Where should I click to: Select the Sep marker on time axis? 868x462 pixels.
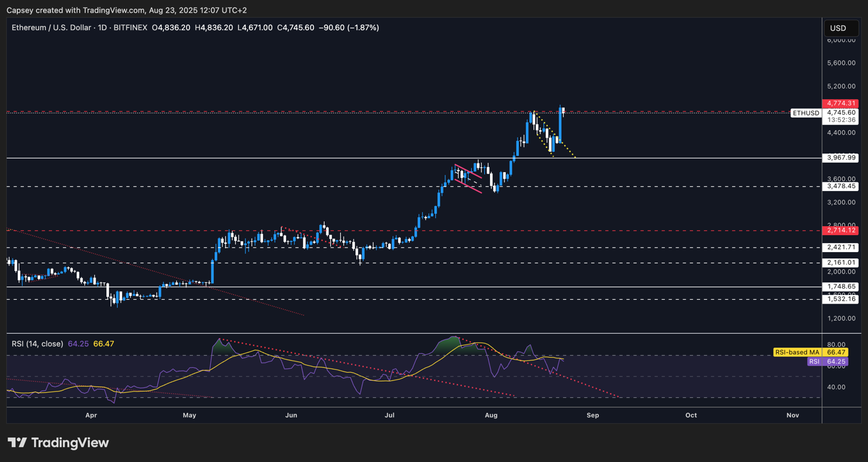(x=592, y=415)
